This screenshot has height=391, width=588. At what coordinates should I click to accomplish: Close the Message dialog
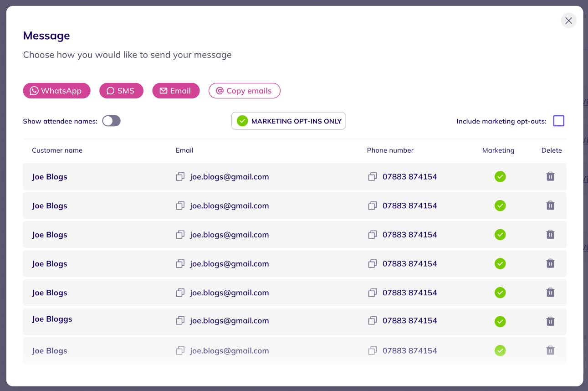click(568, 21)
